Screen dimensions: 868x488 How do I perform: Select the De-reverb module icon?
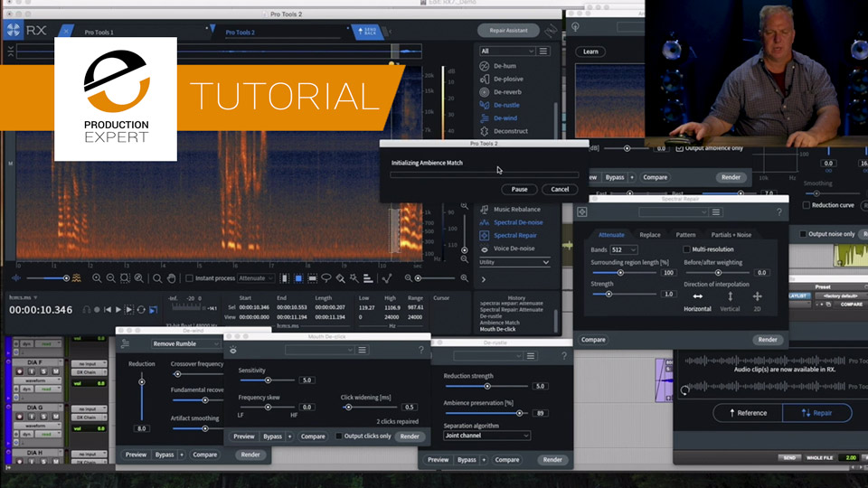tap(485, 92)
